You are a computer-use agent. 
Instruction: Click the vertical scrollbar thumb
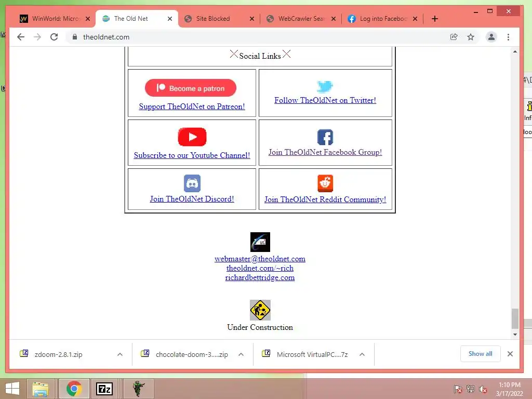(x=515, y=318)
